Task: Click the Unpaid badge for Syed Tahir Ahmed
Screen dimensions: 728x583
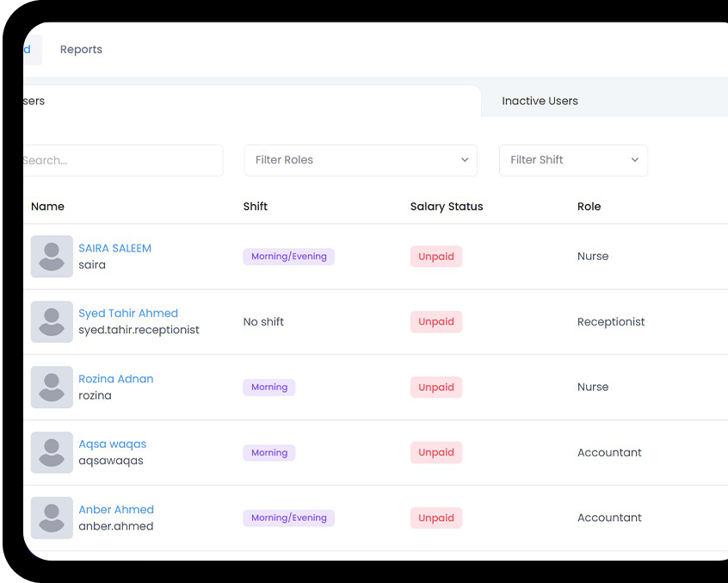Action: 436,322
